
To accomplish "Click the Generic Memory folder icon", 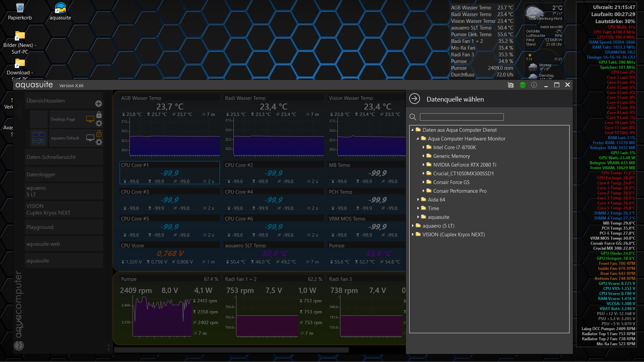I will (x=429, y=156).
